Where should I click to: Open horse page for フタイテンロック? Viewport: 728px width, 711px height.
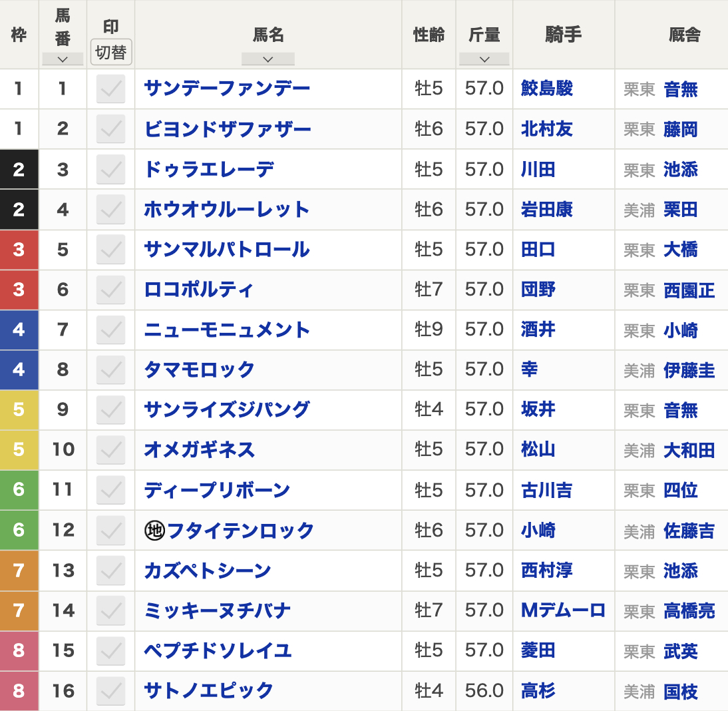240,531
